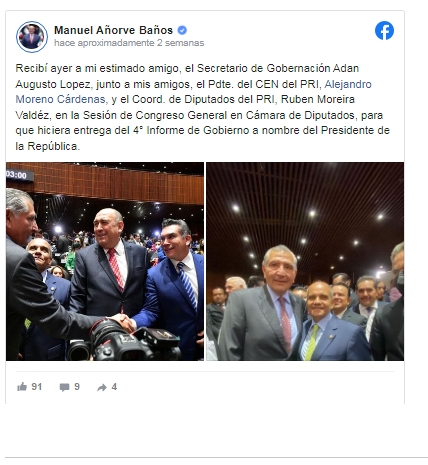Click the share arrow icon

click(102, 387)
